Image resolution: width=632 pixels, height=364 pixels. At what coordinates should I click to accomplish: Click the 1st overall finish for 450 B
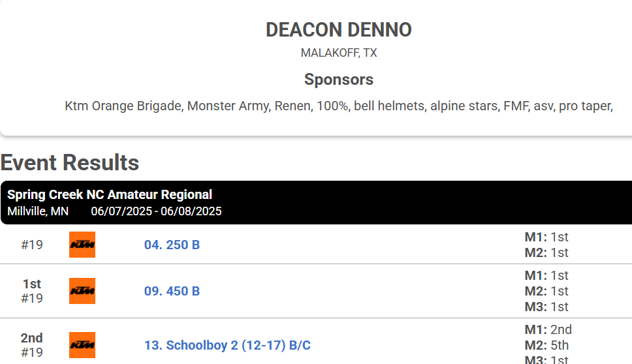click(32, 284)
